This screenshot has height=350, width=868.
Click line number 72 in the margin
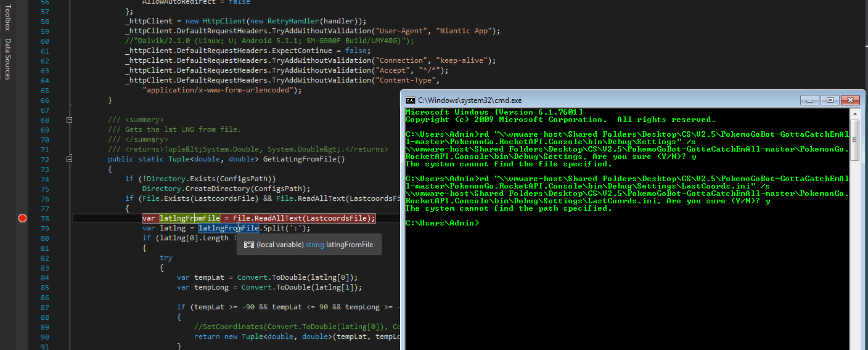45,159
